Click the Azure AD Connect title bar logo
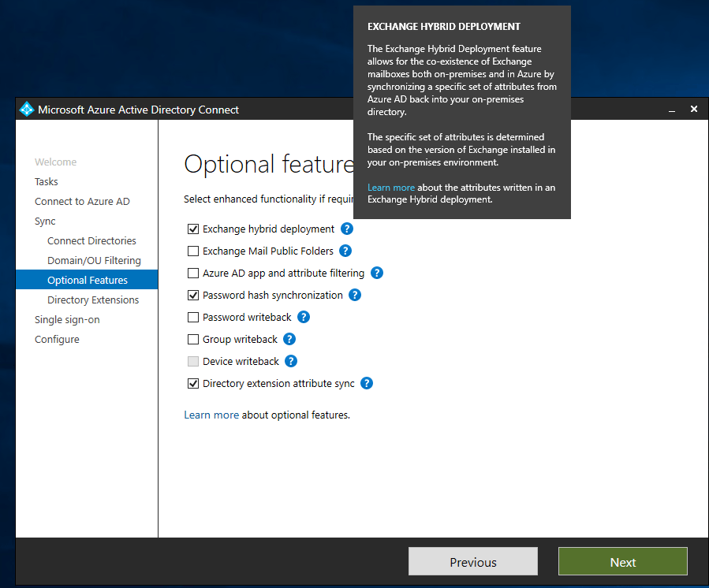709x588 pixels. pyautogui.click(x=27, y=110)
